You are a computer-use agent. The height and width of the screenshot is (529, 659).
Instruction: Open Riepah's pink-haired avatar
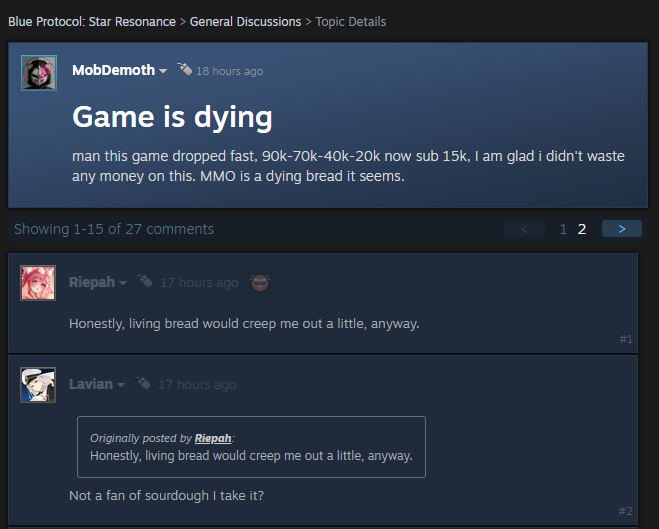click(x=38, y=283)
